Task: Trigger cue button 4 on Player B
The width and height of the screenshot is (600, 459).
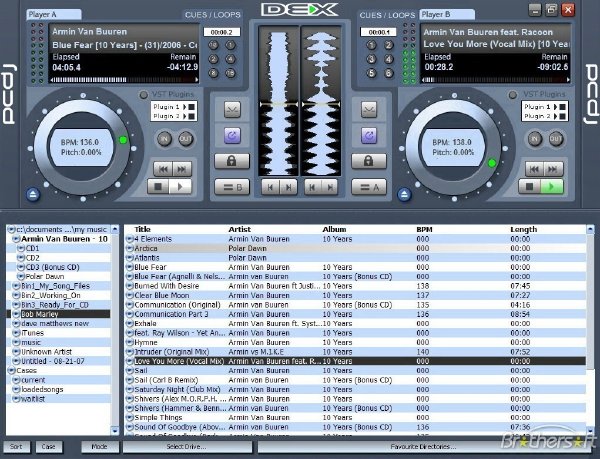Action: [x=389, y=59]
